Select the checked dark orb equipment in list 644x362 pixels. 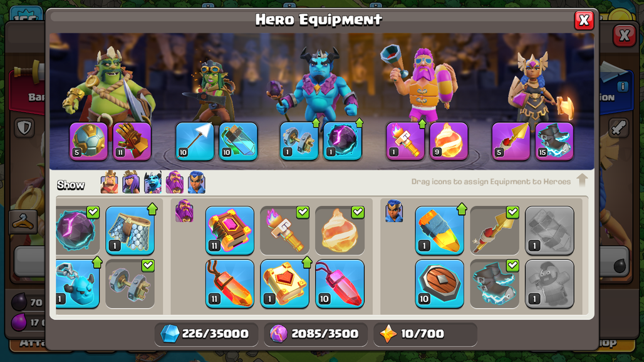pyautogui.click(x=78, y=230)
